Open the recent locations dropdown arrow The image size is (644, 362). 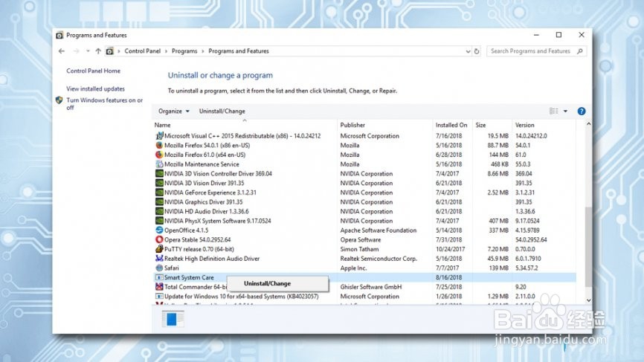coord(88,51)
